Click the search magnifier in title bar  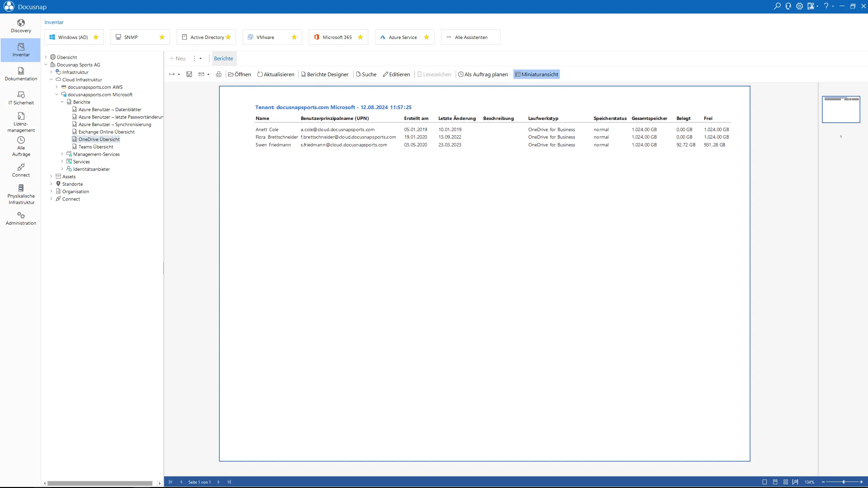click(x=777, y=6)
